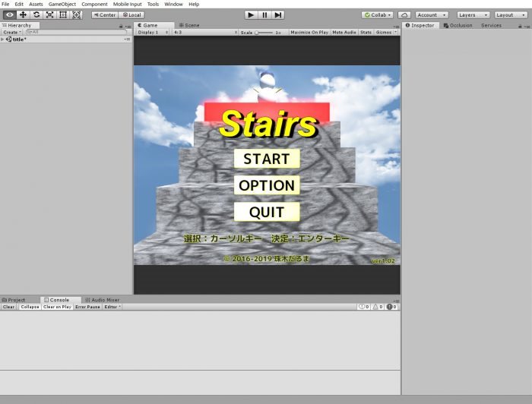Screen dimensions: 532x404
Task: Expand the title scene in Hierarchy
Action: [x=2, y=39]
